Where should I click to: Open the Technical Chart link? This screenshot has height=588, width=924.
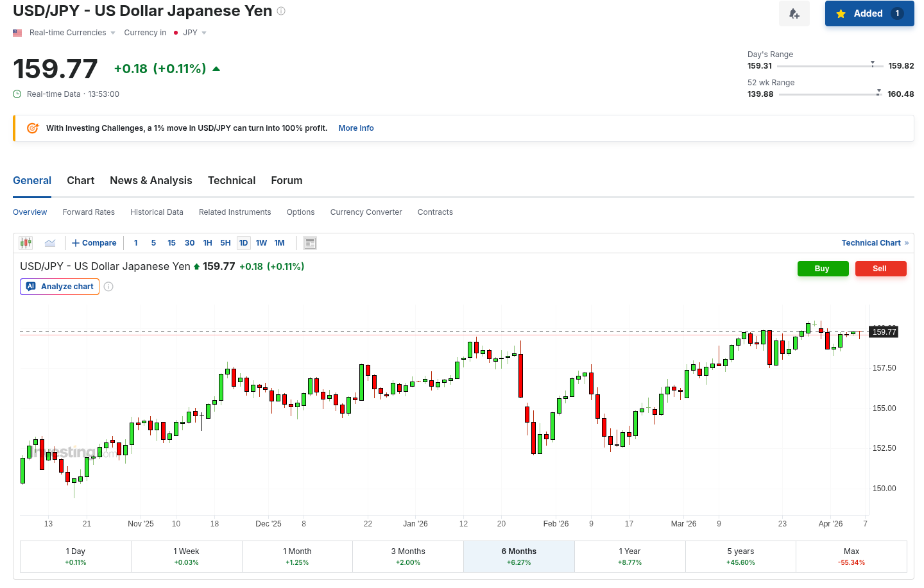[875, 243]
